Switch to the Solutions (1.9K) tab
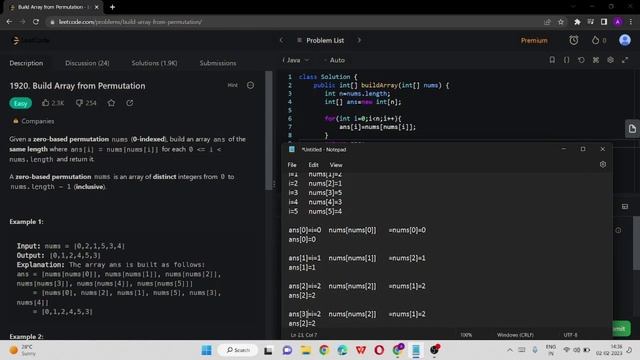 (154, 63)
